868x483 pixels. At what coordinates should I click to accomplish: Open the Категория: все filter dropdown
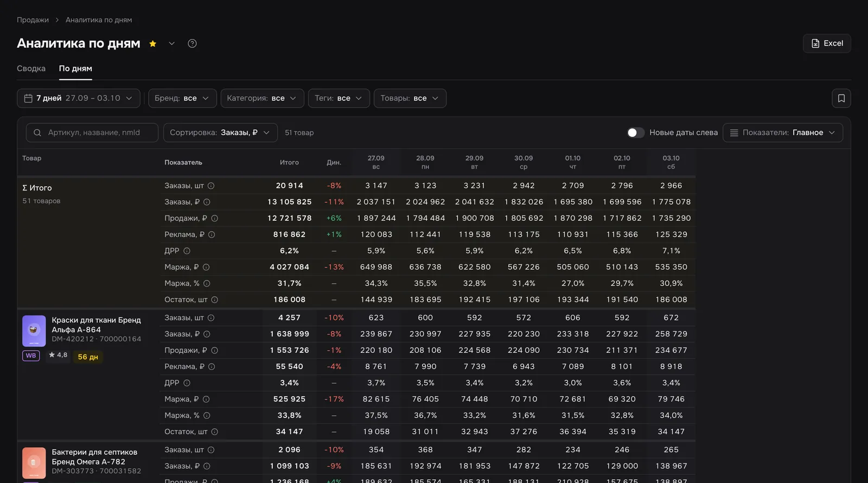click(262, 98)
